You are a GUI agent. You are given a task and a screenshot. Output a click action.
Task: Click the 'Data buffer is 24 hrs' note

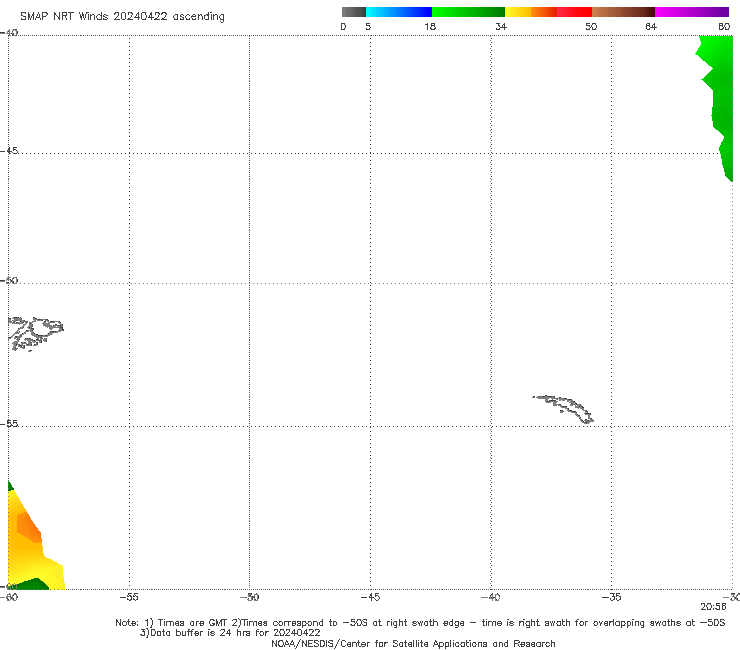(x=230, y=633)
